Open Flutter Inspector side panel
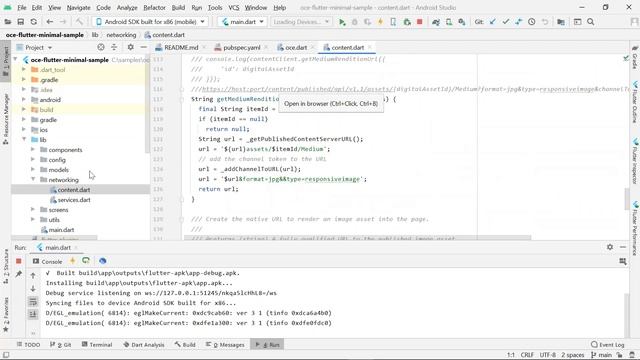 pos(635,161)
